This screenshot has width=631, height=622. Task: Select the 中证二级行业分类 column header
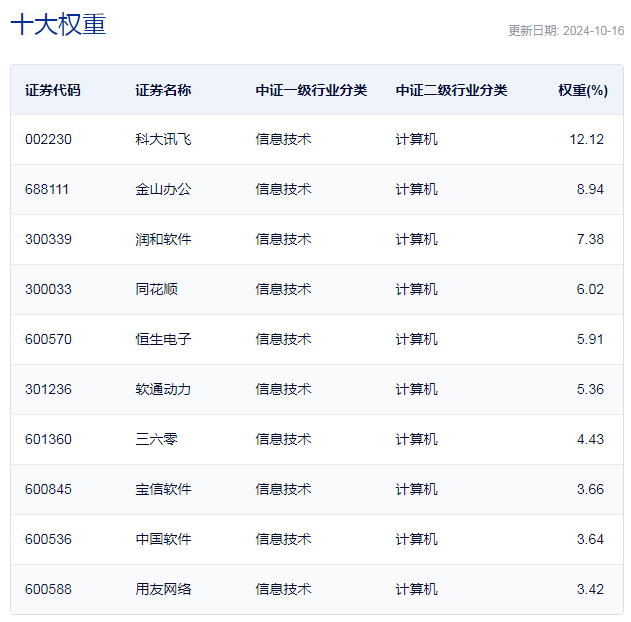(x=451, y=90)
